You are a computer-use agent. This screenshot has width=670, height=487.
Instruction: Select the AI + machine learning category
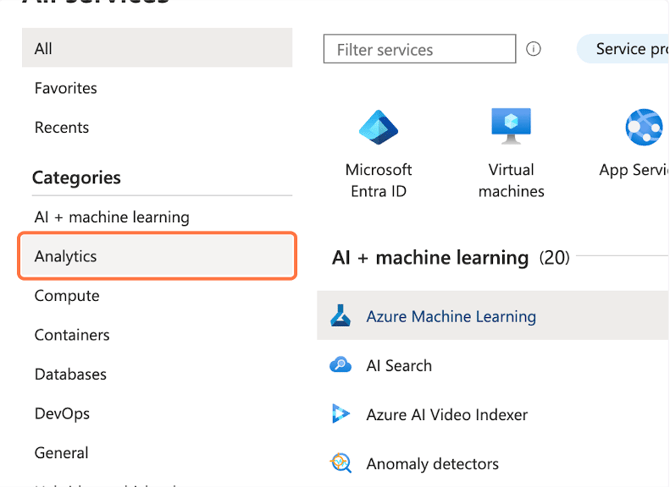pyautogui.click(x=112, y=217)
